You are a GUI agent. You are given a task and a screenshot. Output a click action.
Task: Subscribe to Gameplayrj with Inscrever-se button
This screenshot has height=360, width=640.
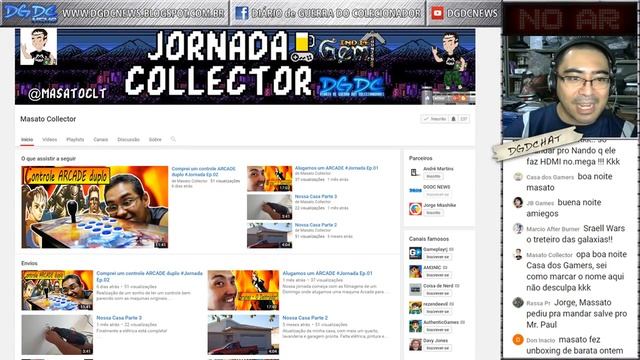point(437,257)
